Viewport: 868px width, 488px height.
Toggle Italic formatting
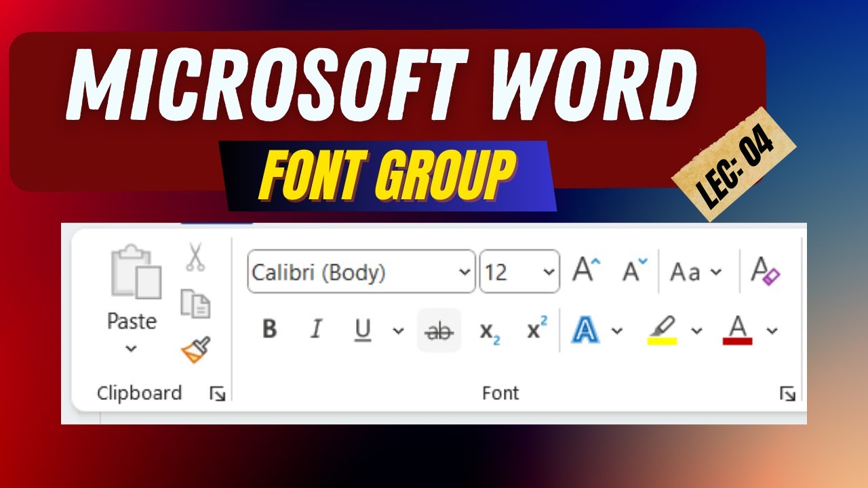coord(315,330)
